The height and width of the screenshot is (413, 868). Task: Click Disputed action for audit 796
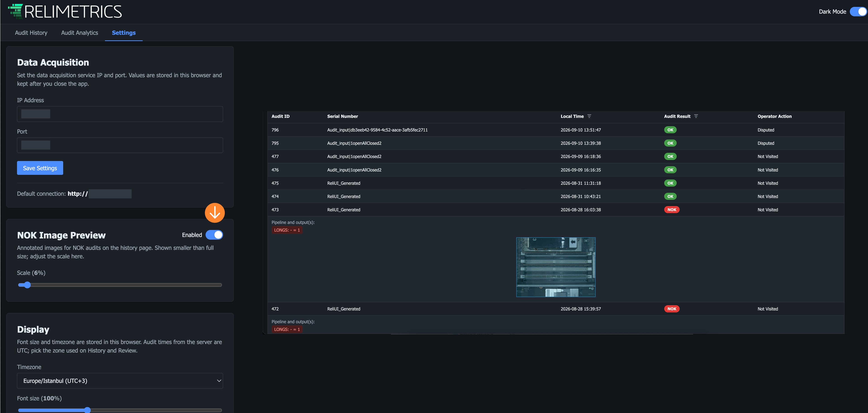[766, 130]
